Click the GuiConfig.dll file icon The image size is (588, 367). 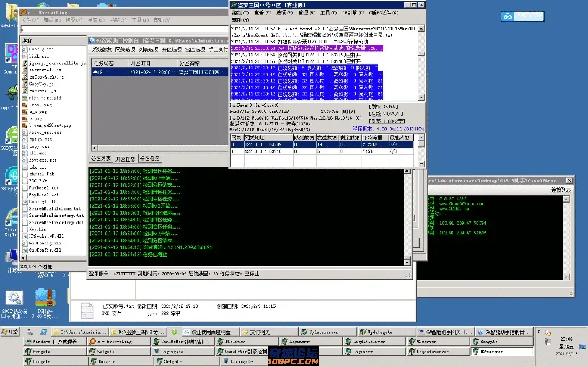25,250
